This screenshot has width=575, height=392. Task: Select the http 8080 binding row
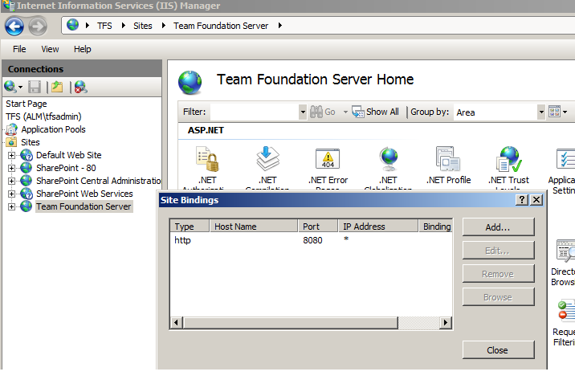[311, 240]
